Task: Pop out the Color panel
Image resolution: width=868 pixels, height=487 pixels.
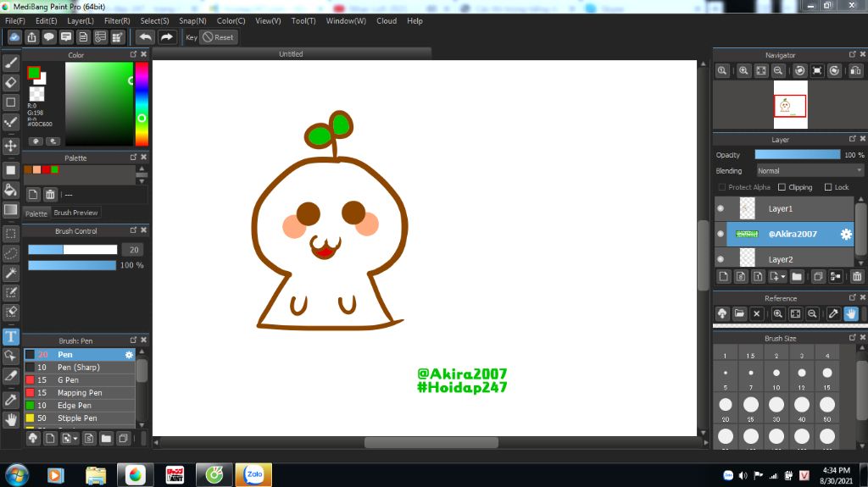Action: [133, 54]
